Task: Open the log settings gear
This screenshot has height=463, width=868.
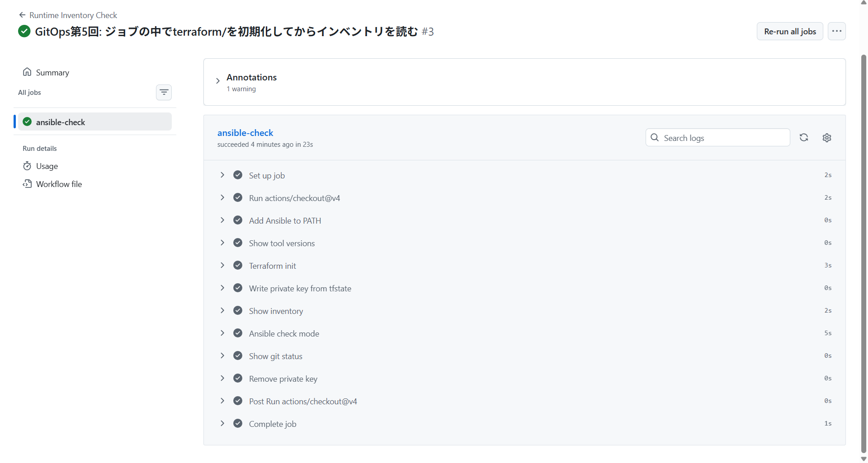Action: click(x=827, y=138)
